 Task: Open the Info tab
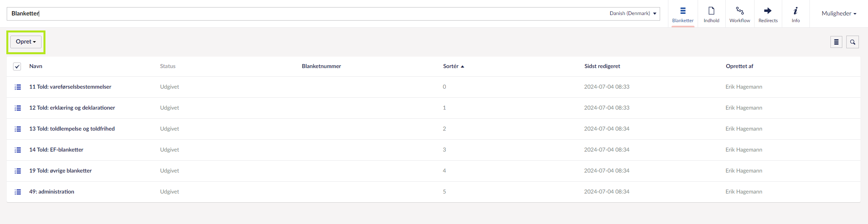click(x=796, y=14)
